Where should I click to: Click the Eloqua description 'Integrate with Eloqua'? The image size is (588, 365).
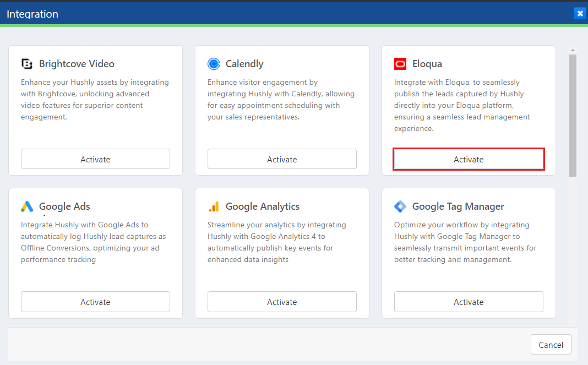click(462, 105)
